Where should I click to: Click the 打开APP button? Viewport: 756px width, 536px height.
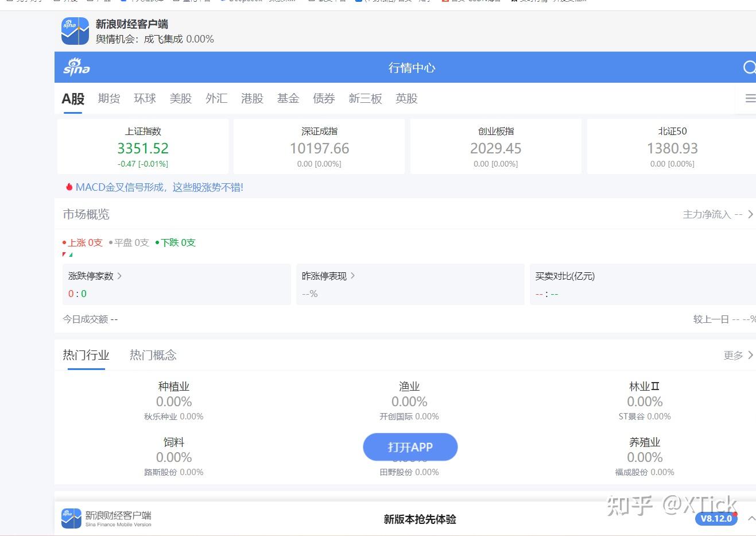point(410,447)
